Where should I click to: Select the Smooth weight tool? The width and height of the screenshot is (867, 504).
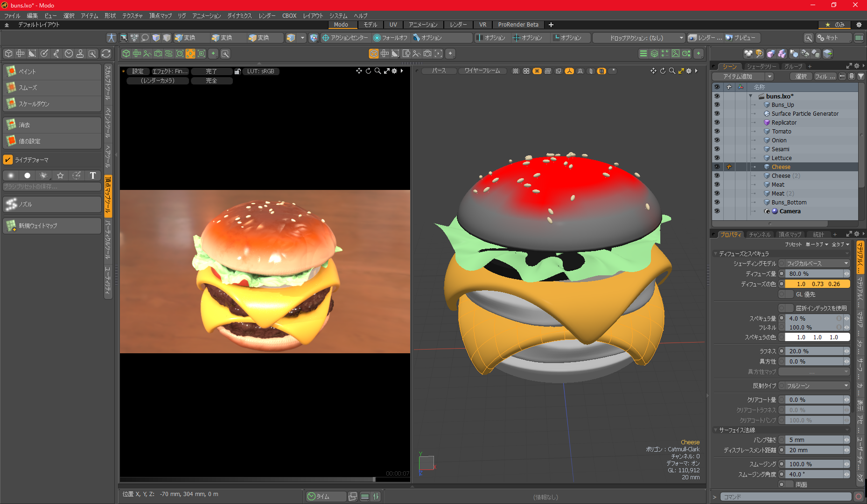52,88
